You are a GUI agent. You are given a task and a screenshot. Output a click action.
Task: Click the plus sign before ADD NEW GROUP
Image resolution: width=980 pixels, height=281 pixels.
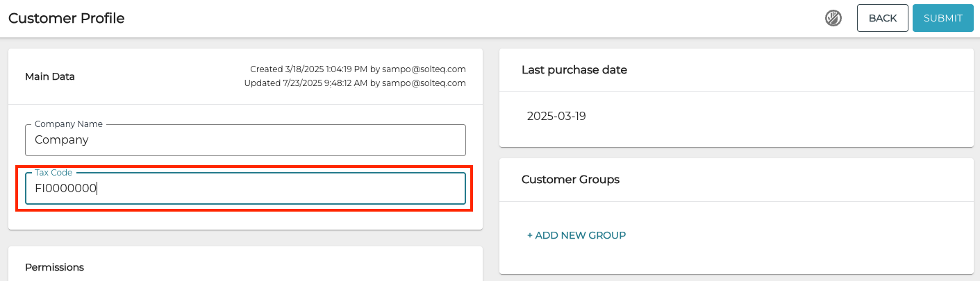tap(530, 235)
